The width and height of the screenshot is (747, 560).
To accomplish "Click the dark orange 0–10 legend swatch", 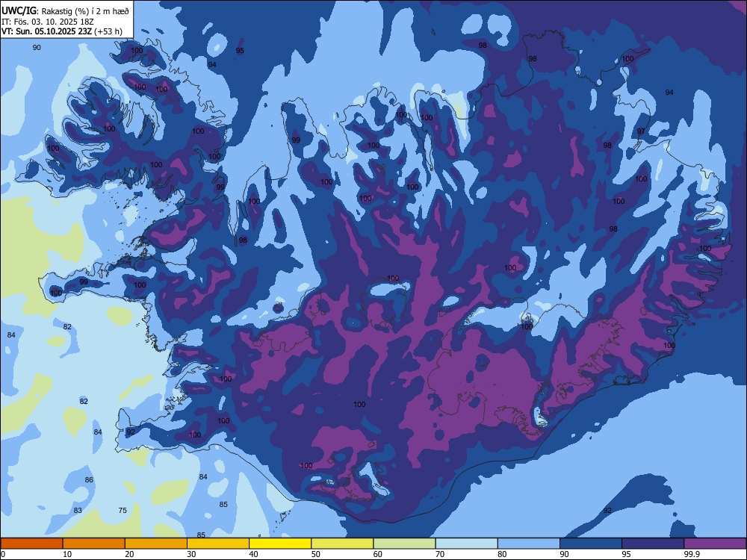I will tap(31, 544).
